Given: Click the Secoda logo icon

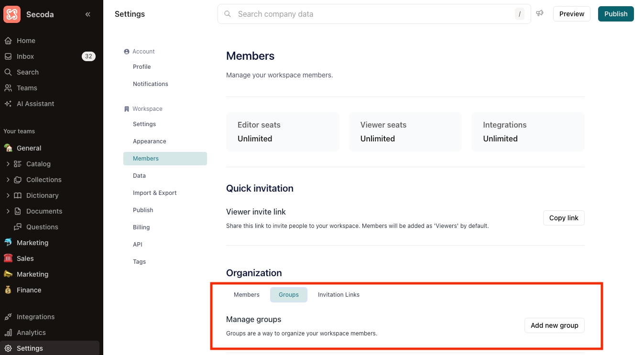Looking at the screenshot, I should [12, 14].
